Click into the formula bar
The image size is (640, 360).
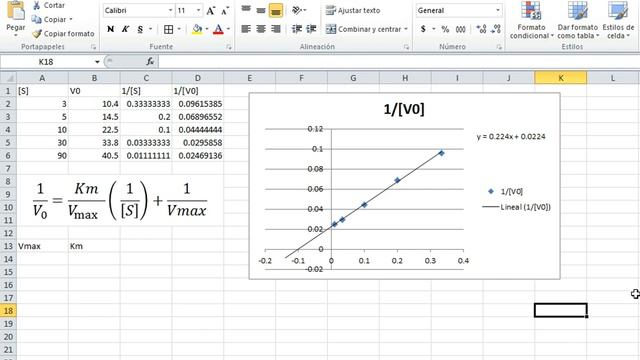click(x=399, y=62)
